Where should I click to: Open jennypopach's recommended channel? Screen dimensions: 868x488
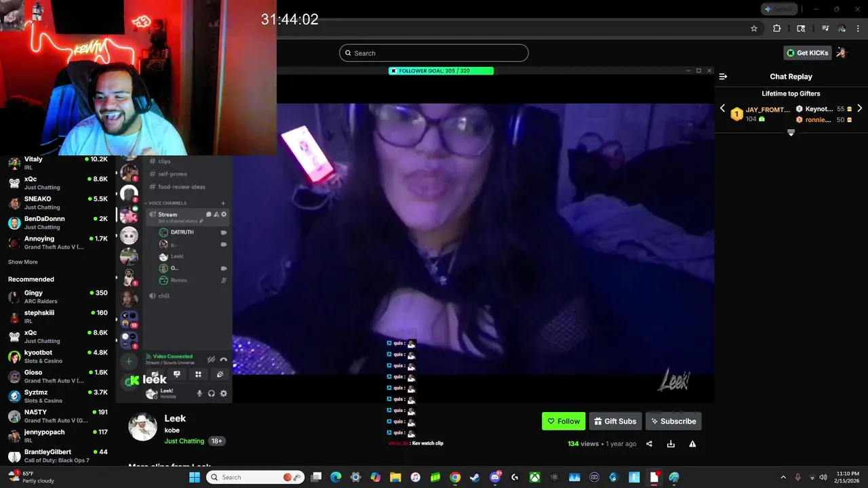tap(58, 436)
